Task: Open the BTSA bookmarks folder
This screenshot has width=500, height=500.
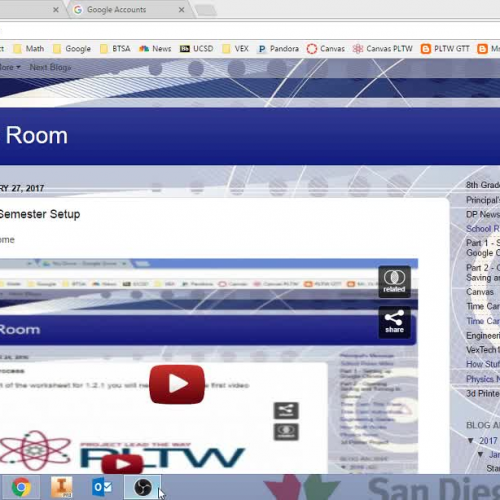Action: [x=115, y=49]
